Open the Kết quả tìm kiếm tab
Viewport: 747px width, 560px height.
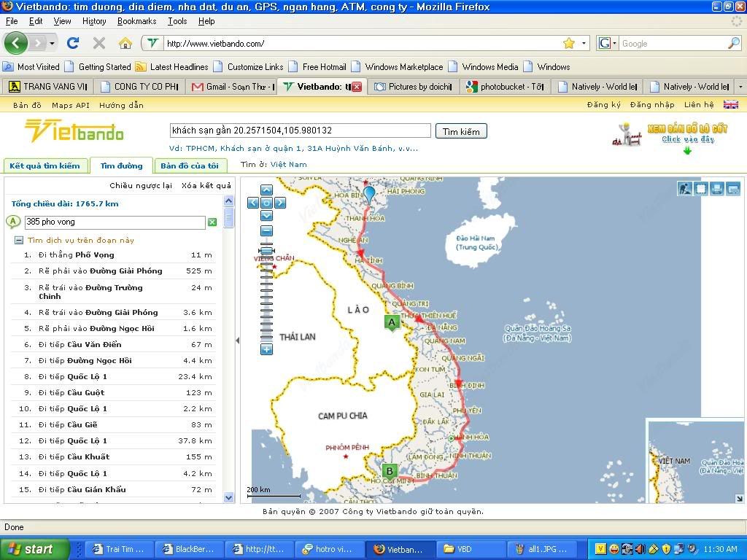(44, 166)
